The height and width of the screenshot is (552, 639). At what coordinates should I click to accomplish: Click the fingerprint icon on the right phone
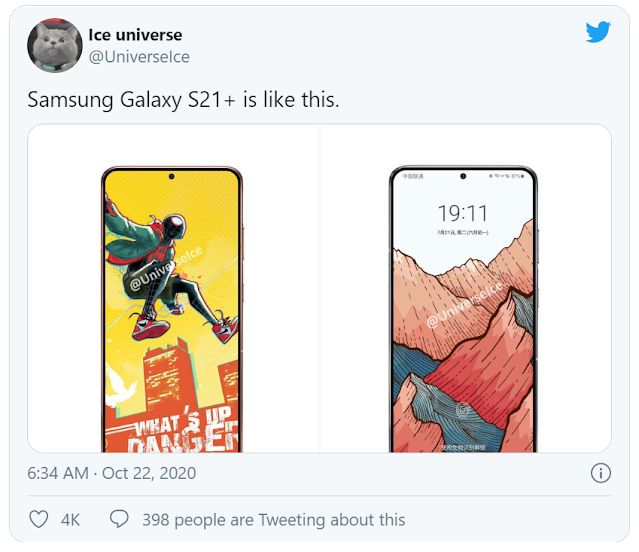pos(463,410)
